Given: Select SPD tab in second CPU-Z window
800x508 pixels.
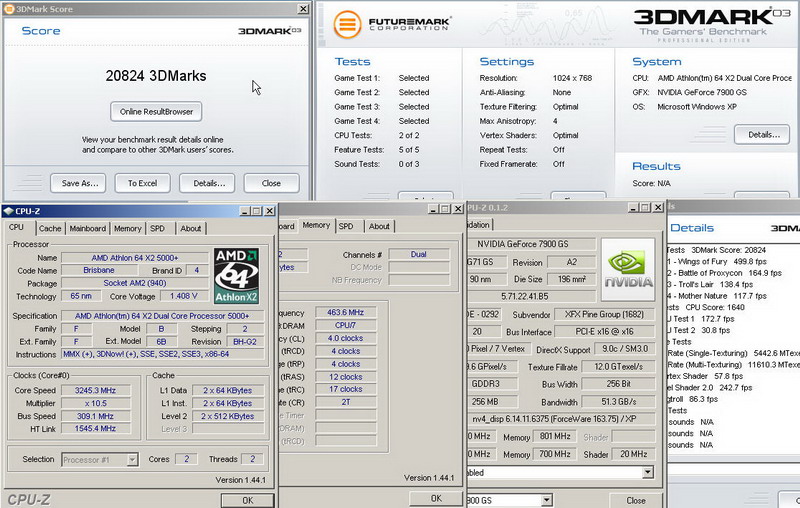Looking at the screenshot, I should 346,226.
